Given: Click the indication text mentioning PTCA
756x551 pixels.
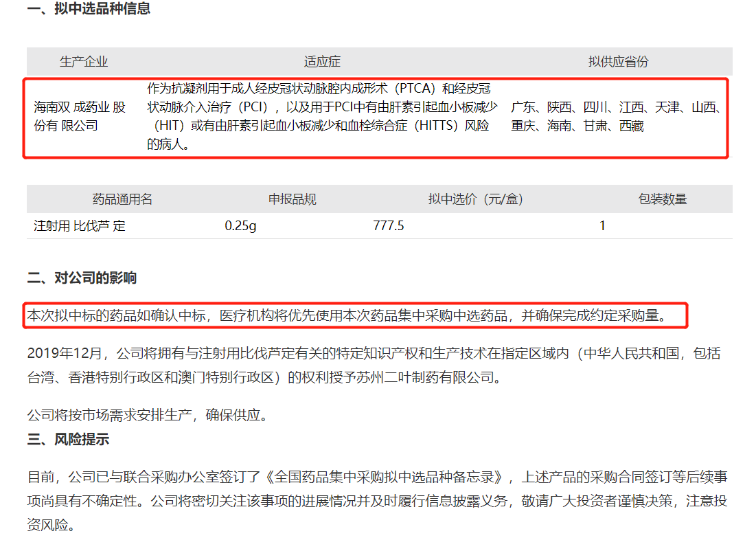Looking at the screenshot, I should [321, 117].
